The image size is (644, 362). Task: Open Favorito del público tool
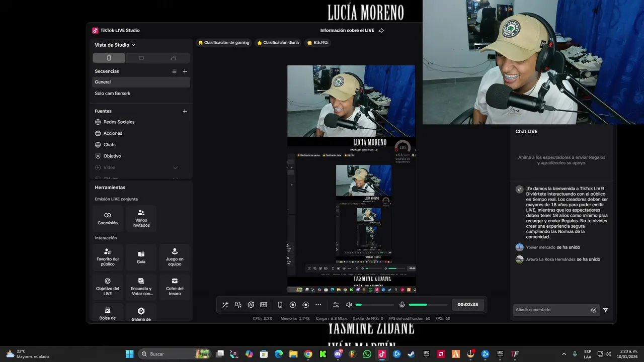[108, 257]
